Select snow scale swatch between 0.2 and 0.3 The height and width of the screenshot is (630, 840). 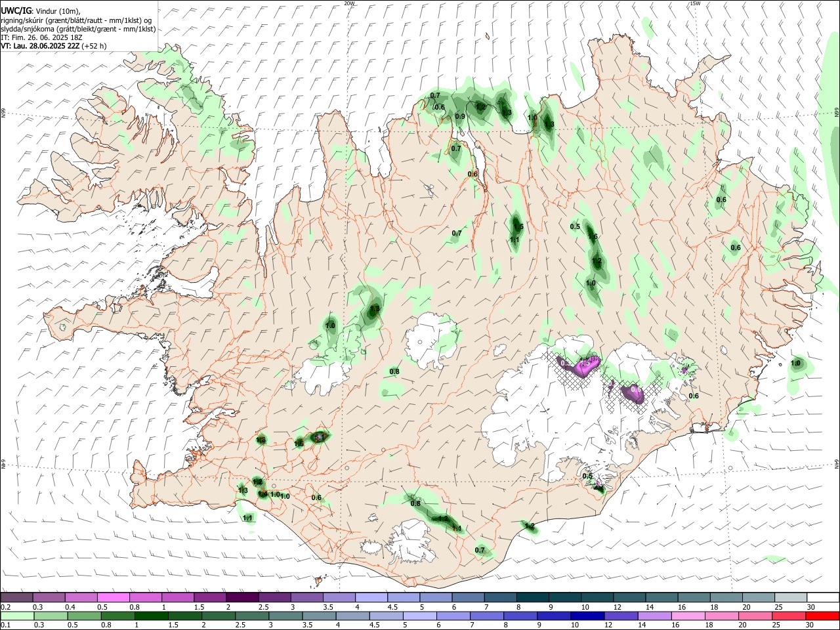point(17,598)
